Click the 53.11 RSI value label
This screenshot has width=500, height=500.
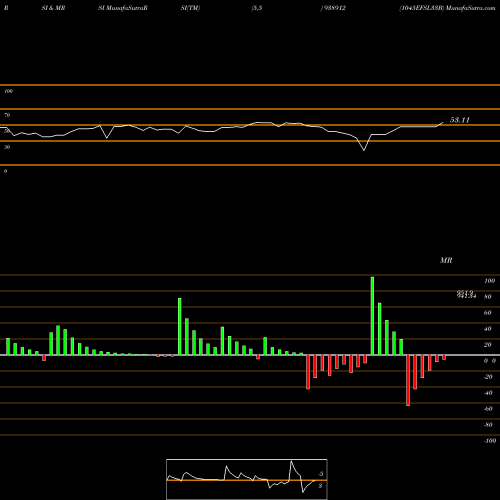click(x=460, y=120)
